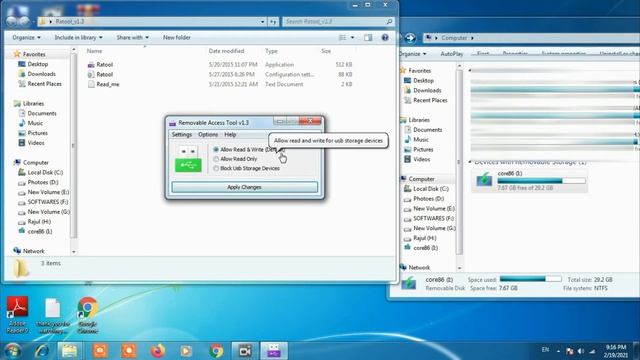Open change view options arrow

pyautogui.click(x=353, y=38)
